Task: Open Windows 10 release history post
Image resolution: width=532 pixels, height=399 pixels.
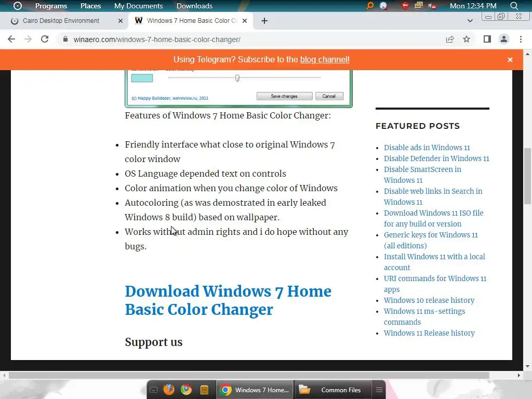Action: tap(429, 300)
